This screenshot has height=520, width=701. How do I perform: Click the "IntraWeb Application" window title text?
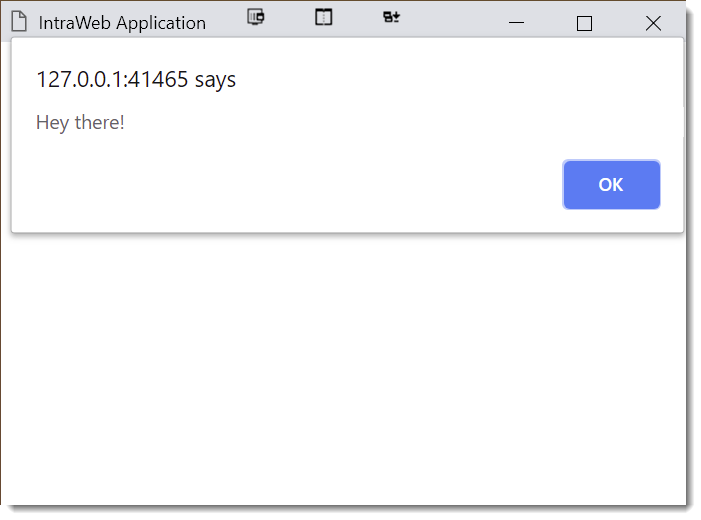[122, 23]
